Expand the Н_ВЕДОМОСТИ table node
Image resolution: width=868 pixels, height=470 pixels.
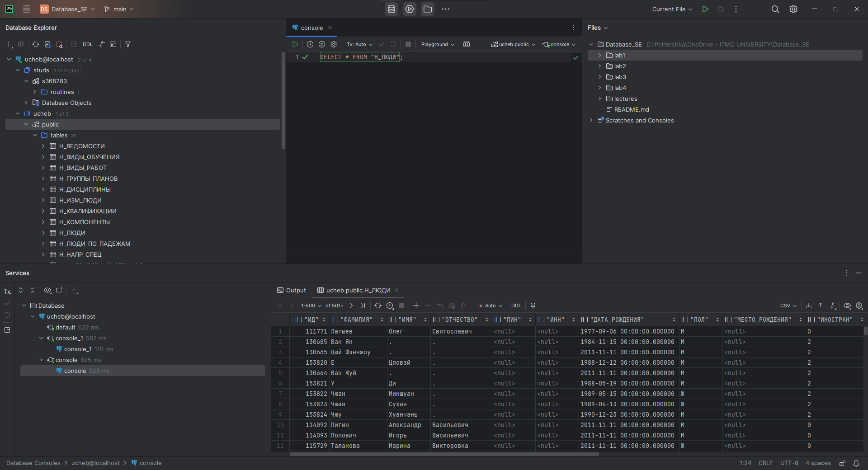pyautogui.click(x=43, y=146)
